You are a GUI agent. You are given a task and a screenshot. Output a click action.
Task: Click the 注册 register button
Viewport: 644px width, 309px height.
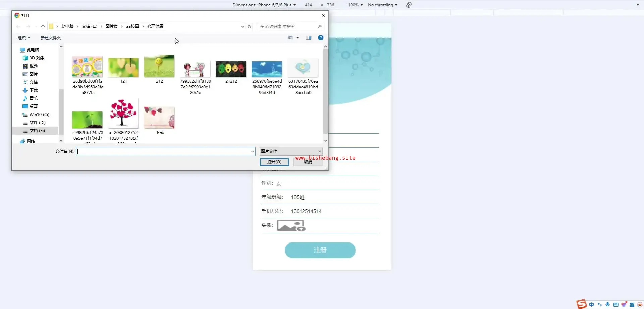(x=320, y=250)
